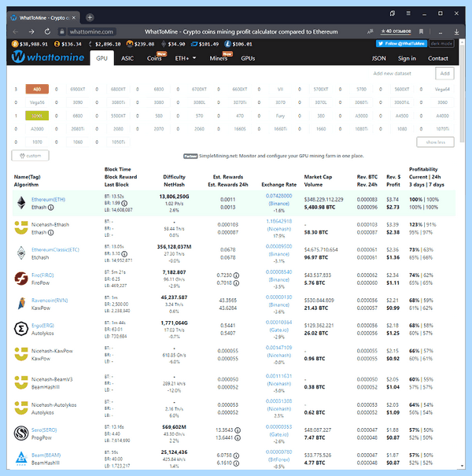Focus the Add new dataset input field
The image size is (472, 476).
402,73
